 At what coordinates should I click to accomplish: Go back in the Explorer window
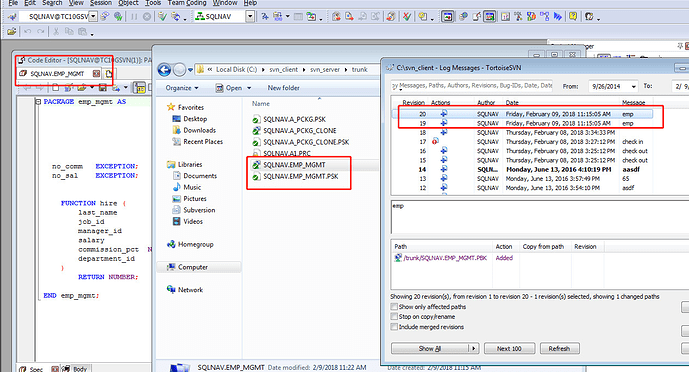(x=164, y=69)
